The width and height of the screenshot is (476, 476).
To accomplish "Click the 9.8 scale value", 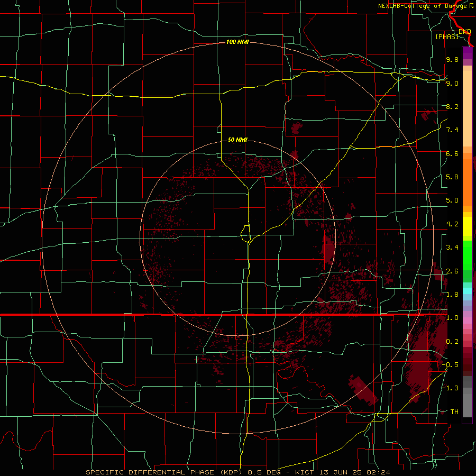I will coord(452,59).
